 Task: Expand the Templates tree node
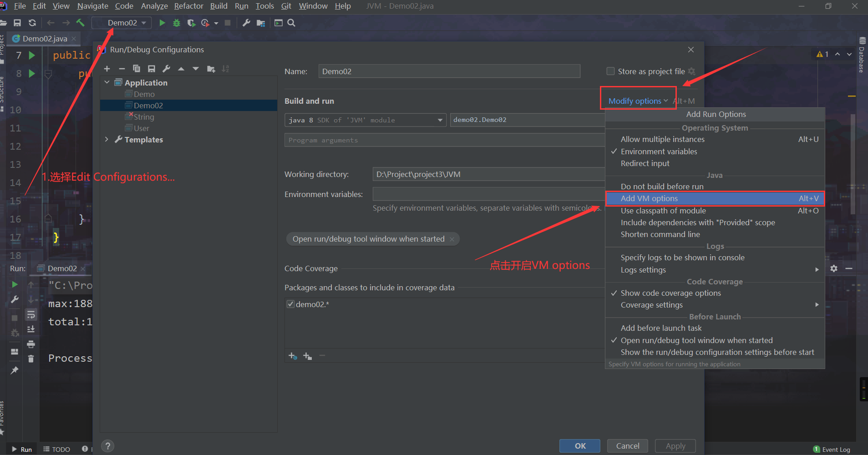(107, 139)
